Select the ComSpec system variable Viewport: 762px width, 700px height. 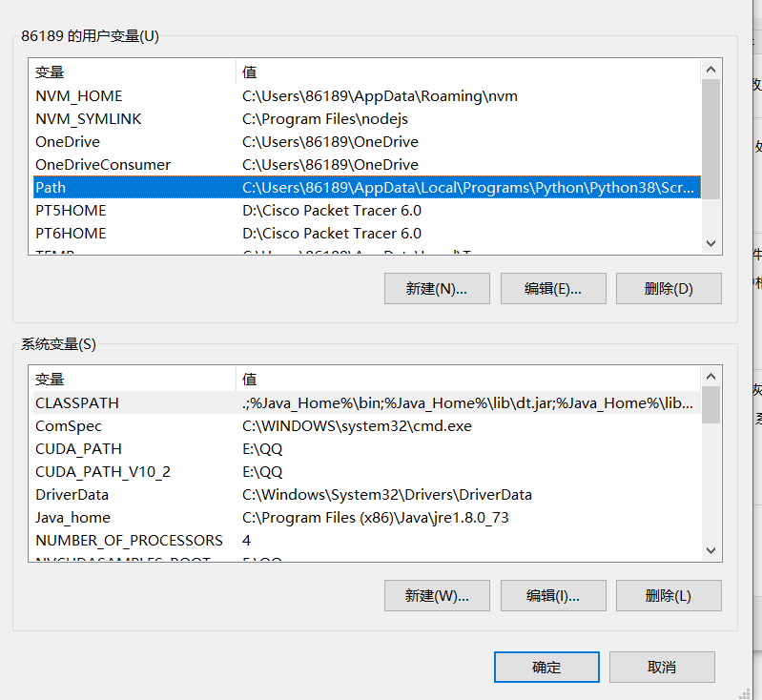[x=367, y=425]
